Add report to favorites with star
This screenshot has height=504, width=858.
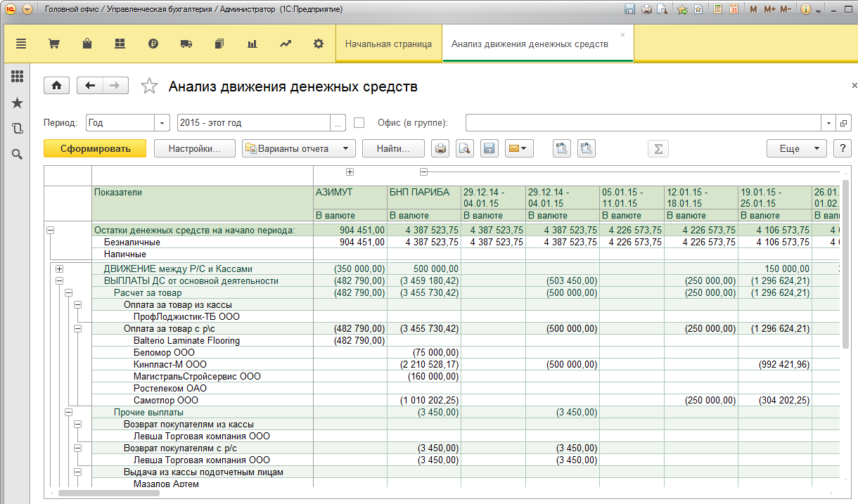click(149, 86)
